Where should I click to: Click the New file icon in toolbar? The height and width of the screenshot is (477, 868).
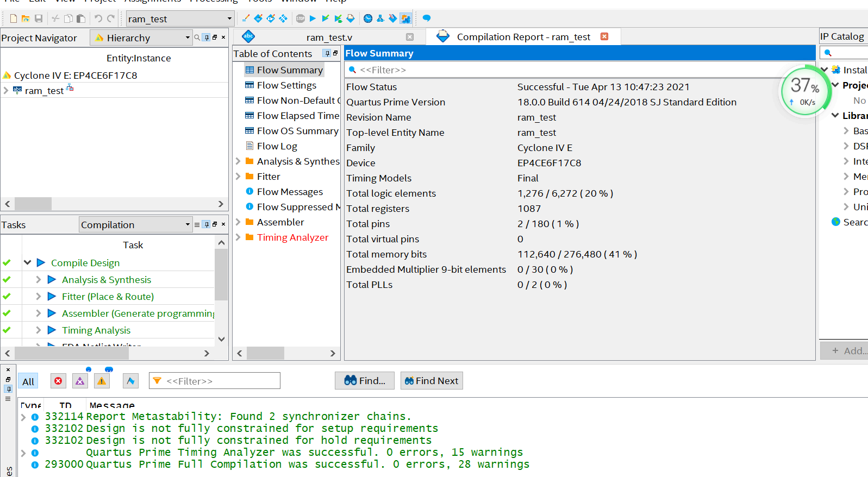tap(13, 18)
